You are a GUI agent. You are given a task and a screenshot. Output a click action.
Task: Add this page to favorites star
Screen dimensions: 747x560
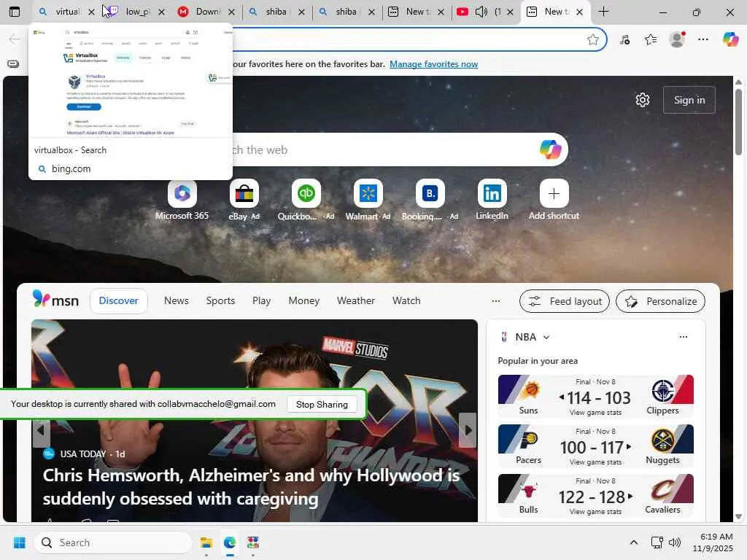click(592, 39)
